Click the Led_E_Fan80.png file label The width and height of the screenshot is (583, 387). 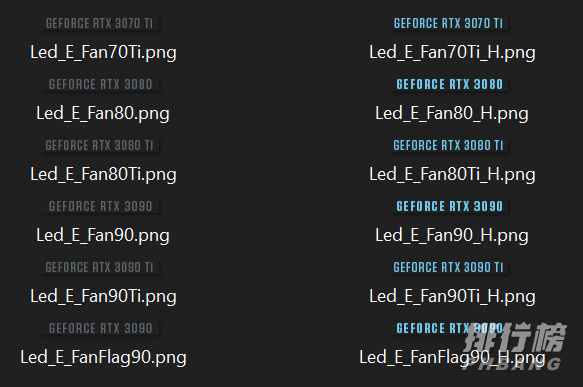(103, 113)
